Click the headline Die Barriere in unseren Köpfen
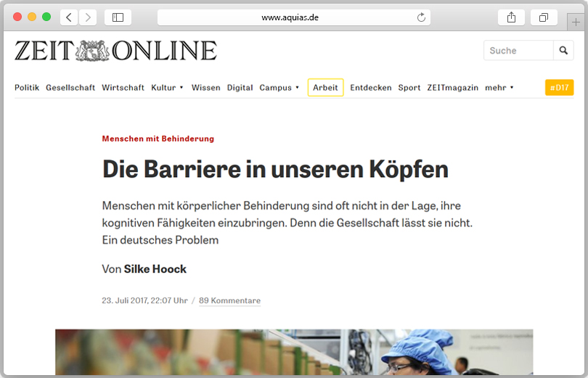The image size is (588, 378). click(275, 169)
